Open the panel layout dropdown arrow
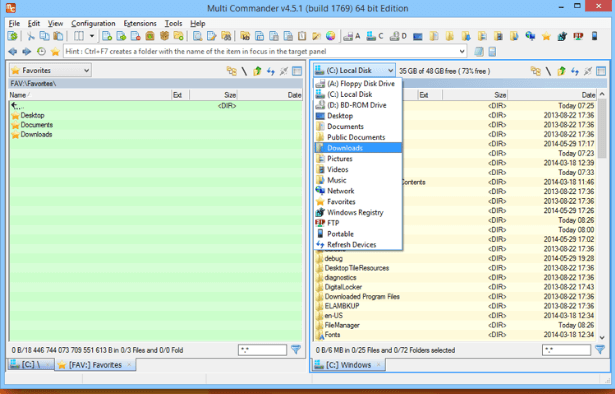The width and height of the screenshot is (615, 394). (92, 36)
